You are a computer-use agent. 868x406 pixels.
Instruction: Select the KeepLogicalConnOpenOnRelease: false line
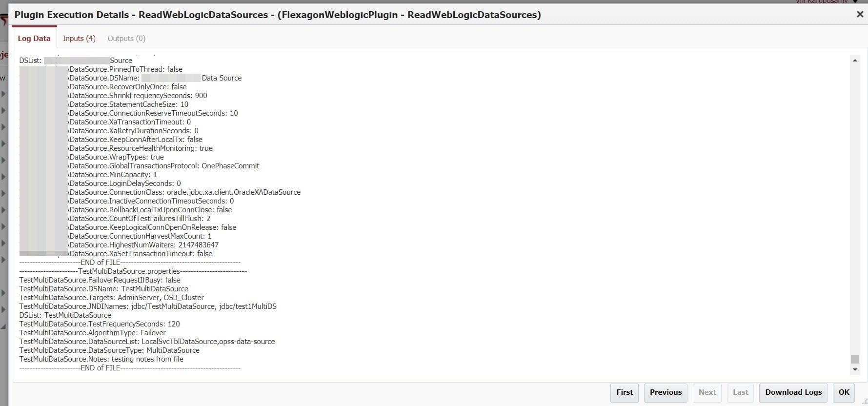pyautogui.click(x=152, y=227)
